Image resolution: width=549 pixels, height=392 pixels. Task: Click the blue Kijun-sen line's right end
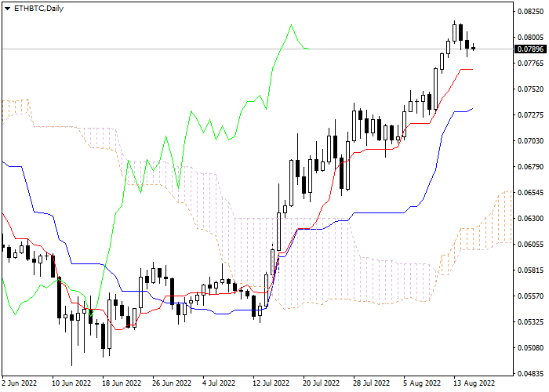pos(472,109)
